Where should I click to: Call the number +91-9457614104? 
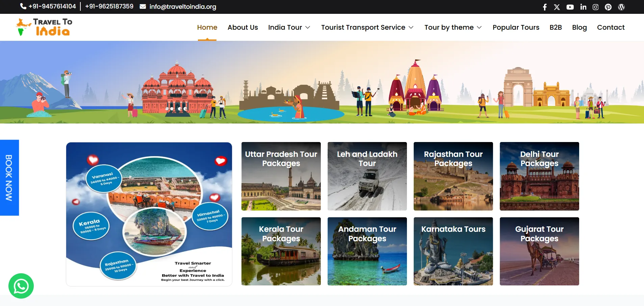[52, 6]
